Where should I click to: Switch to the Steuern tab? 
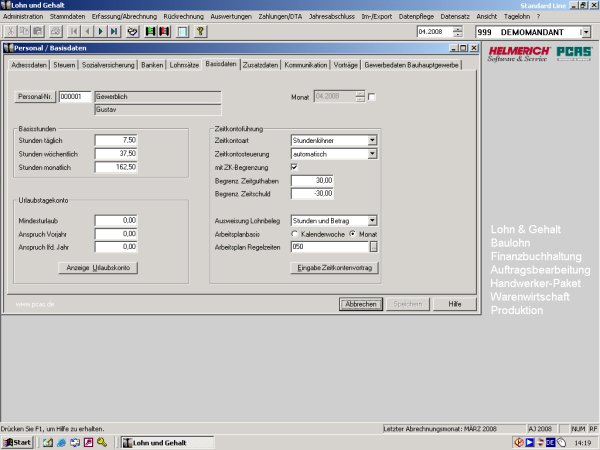coord(64,65)
